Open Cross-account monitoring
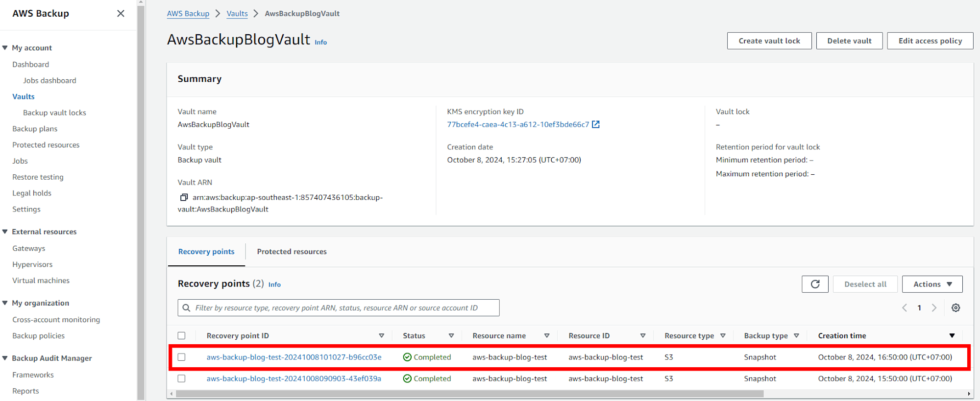Screen dimensions: 980x401 [x=56, y=320]
